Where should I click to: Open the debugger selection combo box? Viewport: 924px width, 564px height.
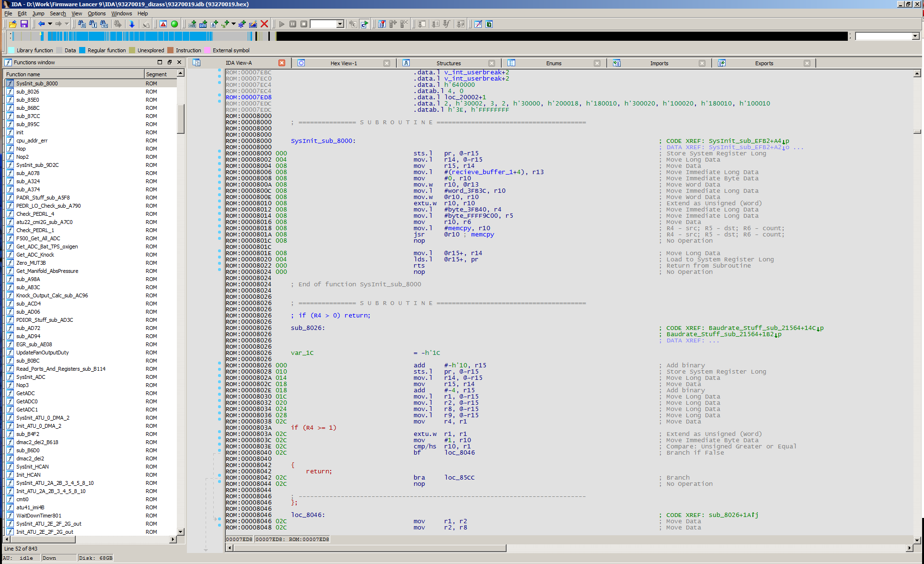point(340,24)
